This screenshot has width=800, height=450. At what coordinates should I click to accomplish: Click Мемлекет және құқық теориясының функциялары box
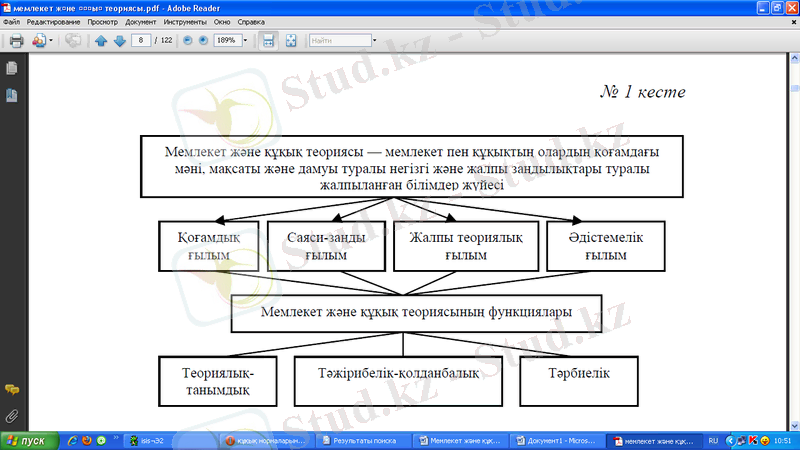click(x=416, y=314)
